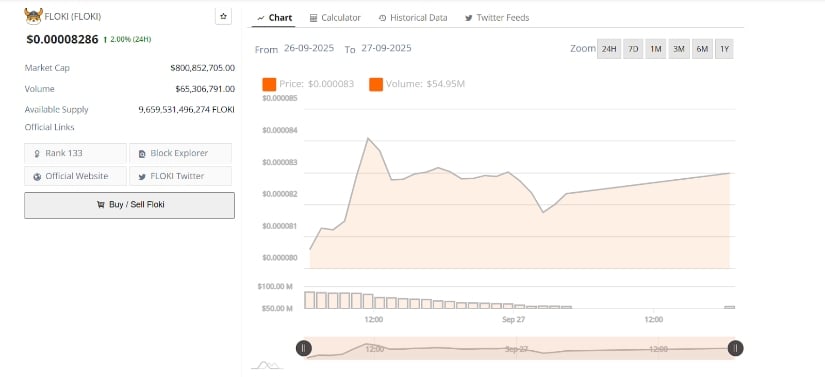This screenshot has width=825, height=377.
Task: Open the Historical Data tab
Action: [413, 17]
